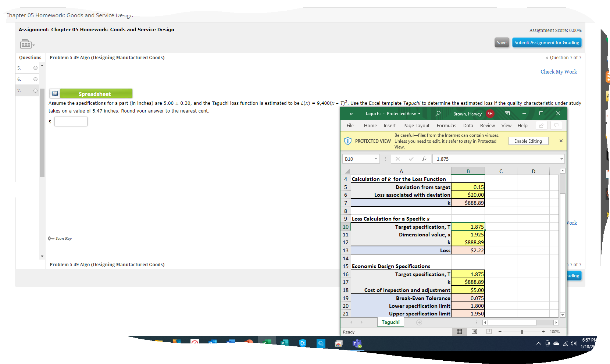
Task: Select the question 7 radio button
Action: [x=35, y=91]
